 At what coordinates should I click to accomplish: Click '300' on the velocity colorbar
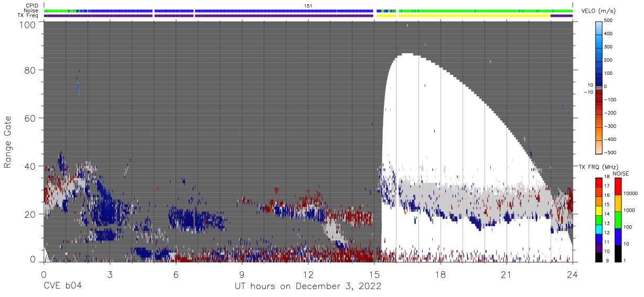point(608,47)
